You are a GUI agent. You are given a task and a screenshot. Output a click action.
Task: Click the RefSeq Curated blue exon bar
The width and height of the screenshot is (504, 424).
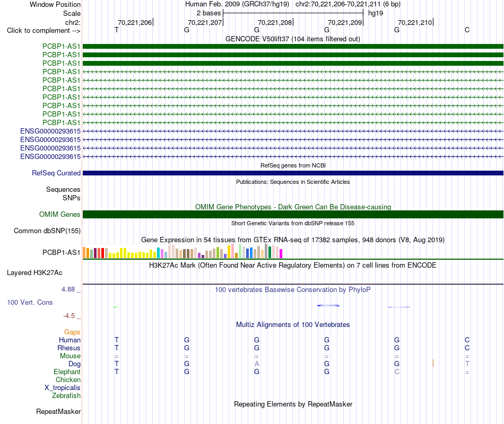tap(293, 173)
